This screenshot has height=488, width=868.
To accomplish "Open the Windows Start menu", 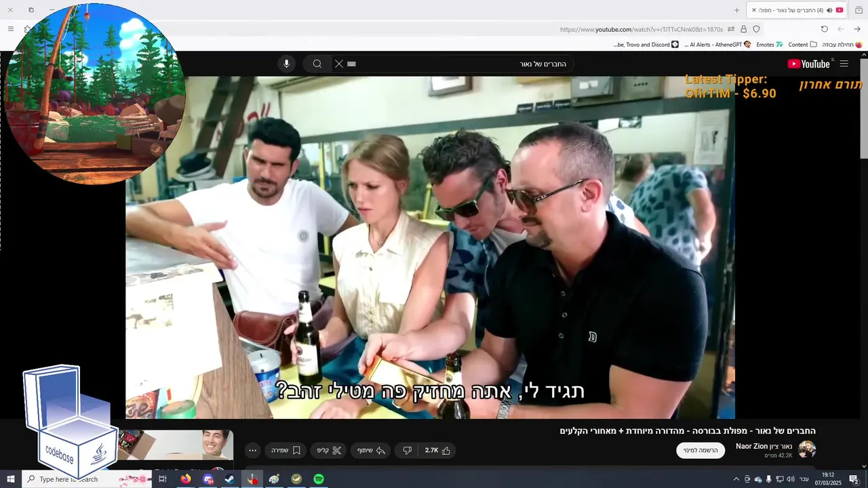I will [11, 479].
